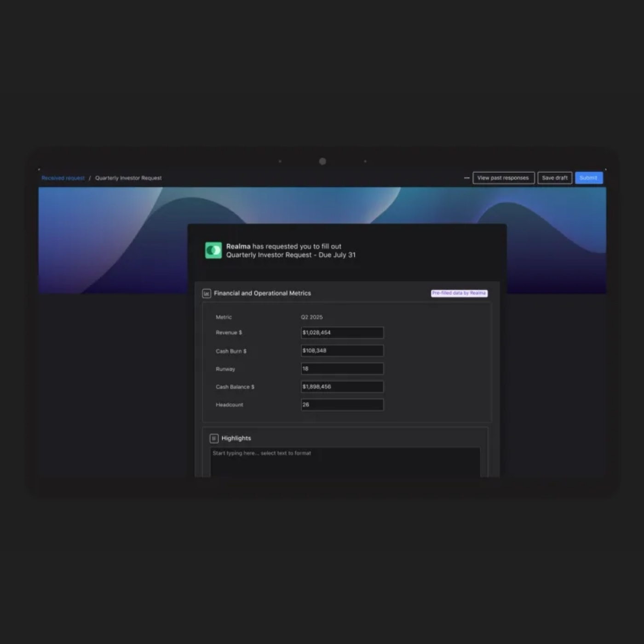Submit the Quarterly Investor Request form
Image resolution: width=644 pixels, height=644 pixels.
[x=589, y=178]
